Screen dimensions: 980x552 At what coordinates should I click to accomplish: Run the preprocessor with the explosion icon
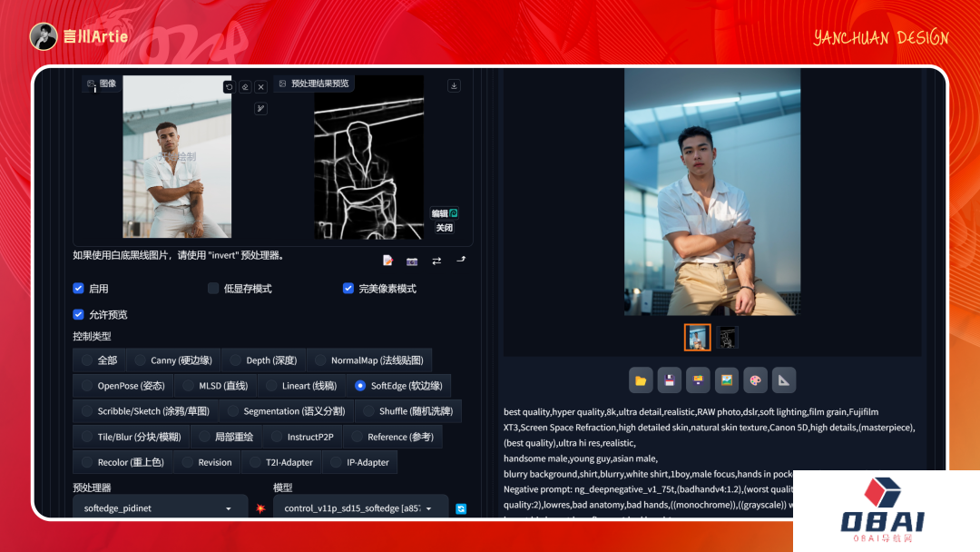(260, 508)
